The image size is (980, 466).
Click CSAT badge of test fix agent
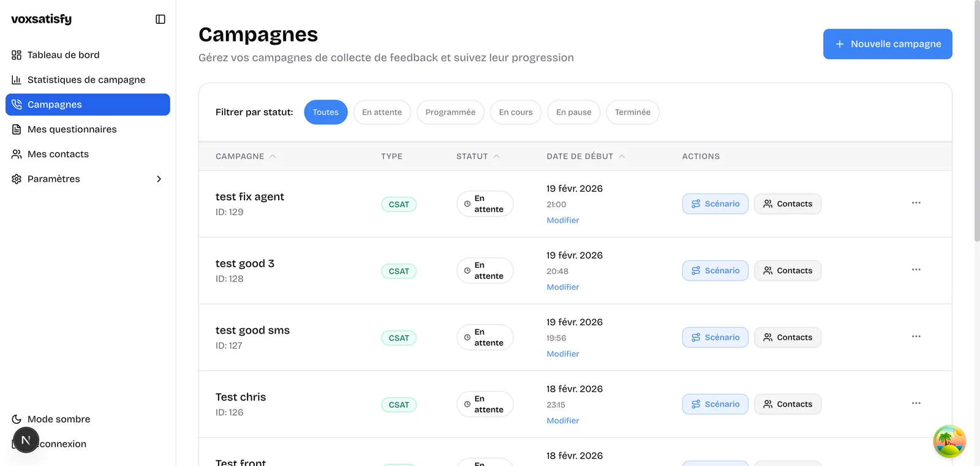coord(399,205)
